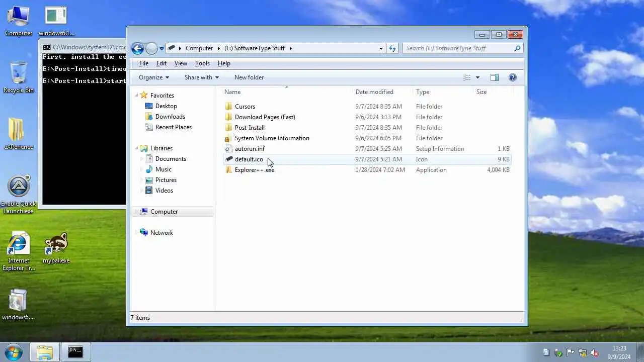Open the Organize dropdown
644x362 pixels.
pos(154,77)
